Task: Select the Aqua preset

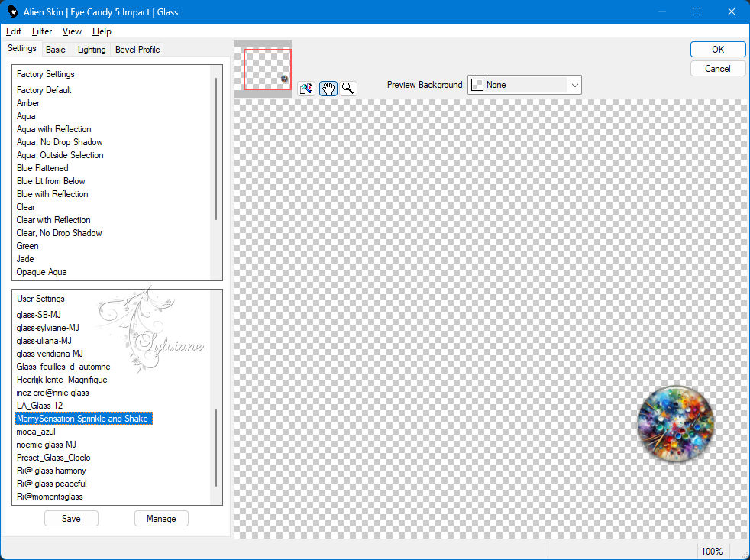Action: click(x=26, y=116)
